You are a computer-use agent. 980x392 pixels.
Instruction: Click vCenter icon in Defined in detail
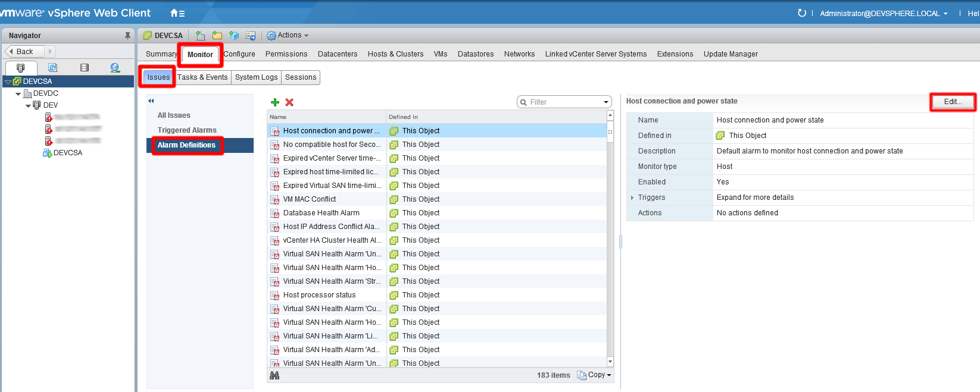pyautogui.click(x=720, y=136)
